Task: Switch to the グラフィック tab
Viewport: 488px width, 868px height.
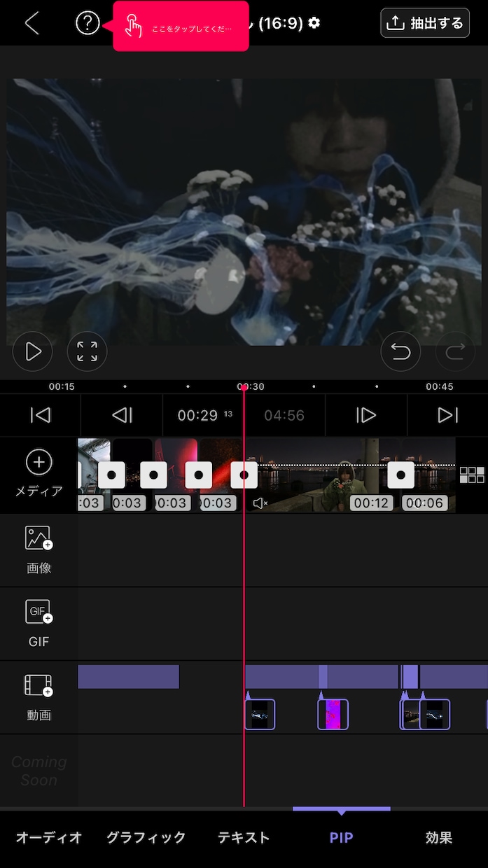Action: pyautogui.click(x=146, y=837)
